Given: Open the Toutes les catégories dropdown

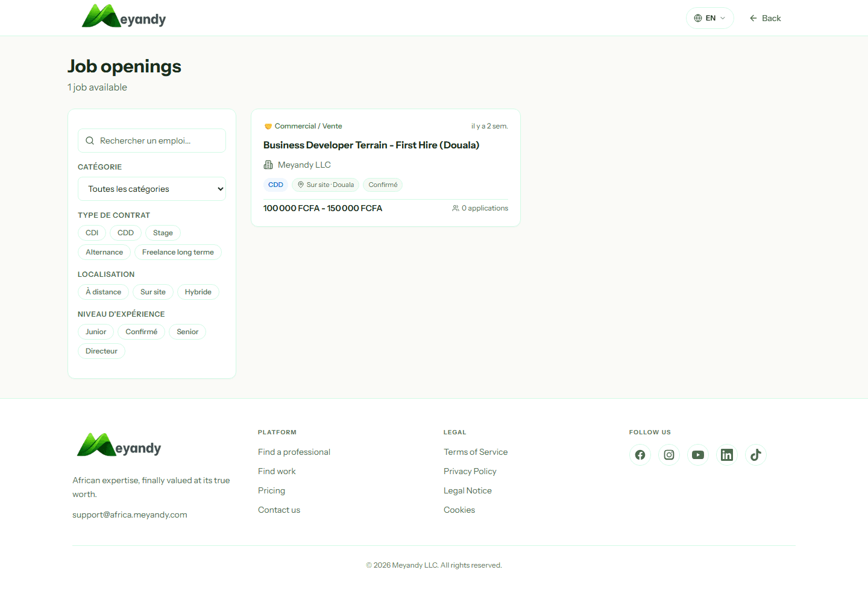Looking at the screenshot, I should [152, 189].
